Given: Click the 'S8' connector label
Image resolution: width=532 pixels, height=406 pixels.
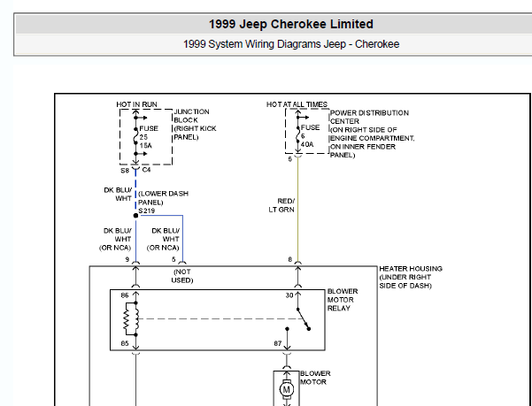Looking at the screenshot, I should [125, 171].
